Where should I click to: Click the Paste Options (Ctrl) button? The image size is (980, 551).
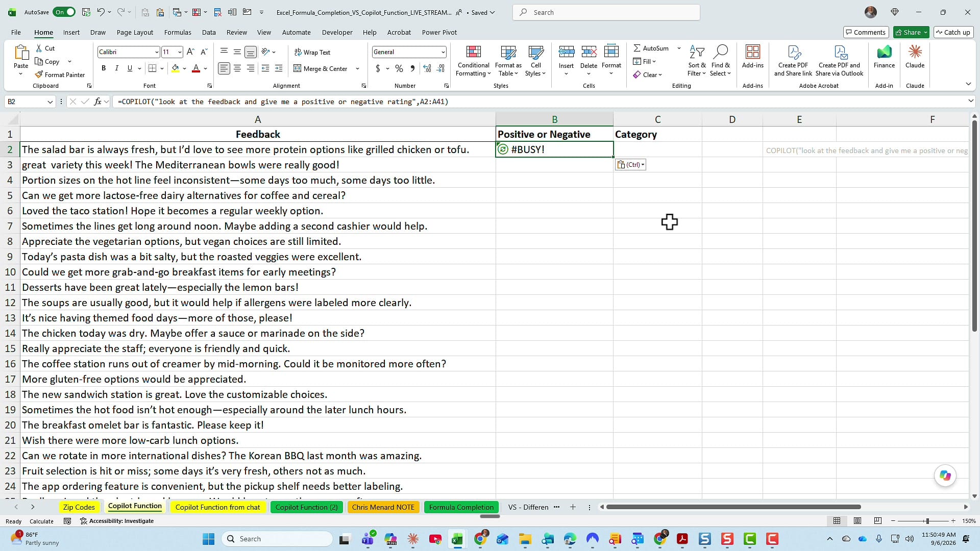(x=630, y=164)
